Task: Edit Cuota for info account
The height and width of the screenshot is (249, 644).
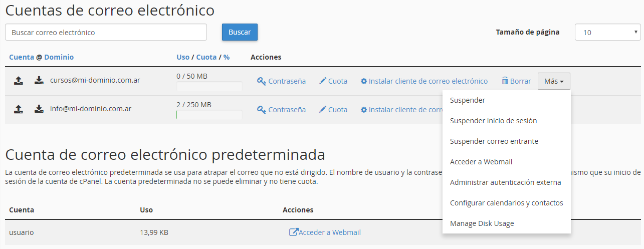Action: [333, 110]
